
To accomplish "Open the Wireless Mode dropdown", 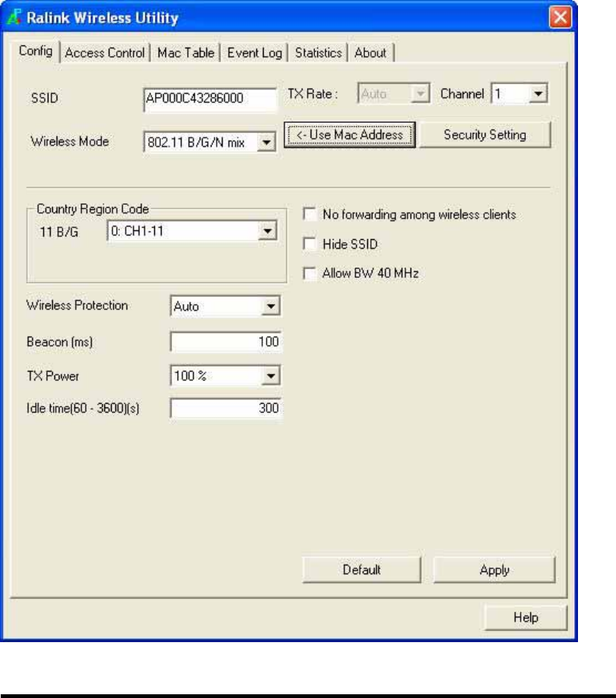I will point(210,142).
